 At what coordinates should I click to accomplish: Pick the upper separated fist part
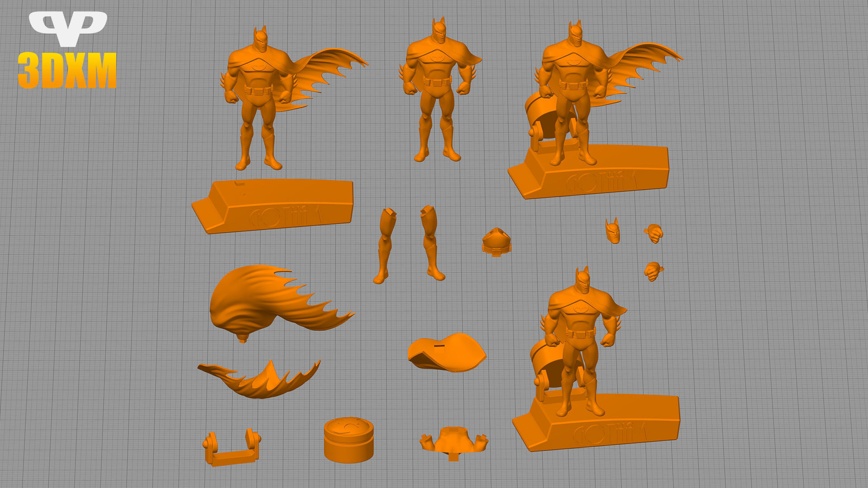click(x=654, y=233)
